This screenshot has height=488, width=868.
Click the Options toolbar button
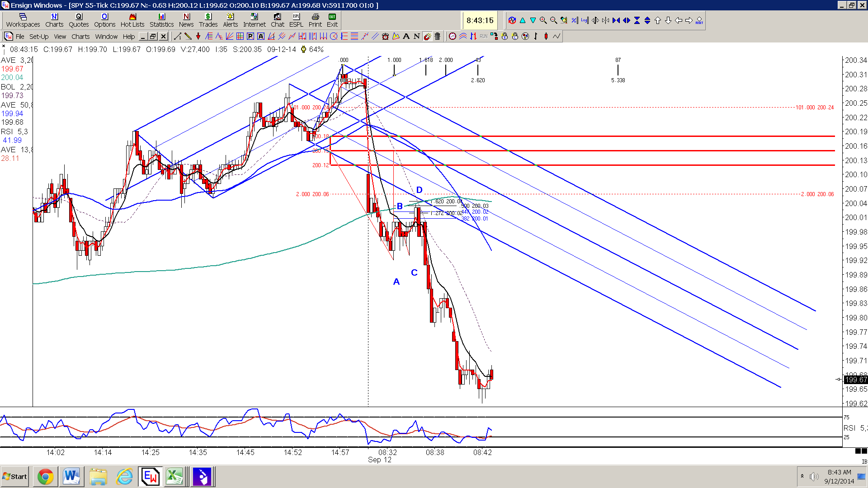tap(104, 20)
